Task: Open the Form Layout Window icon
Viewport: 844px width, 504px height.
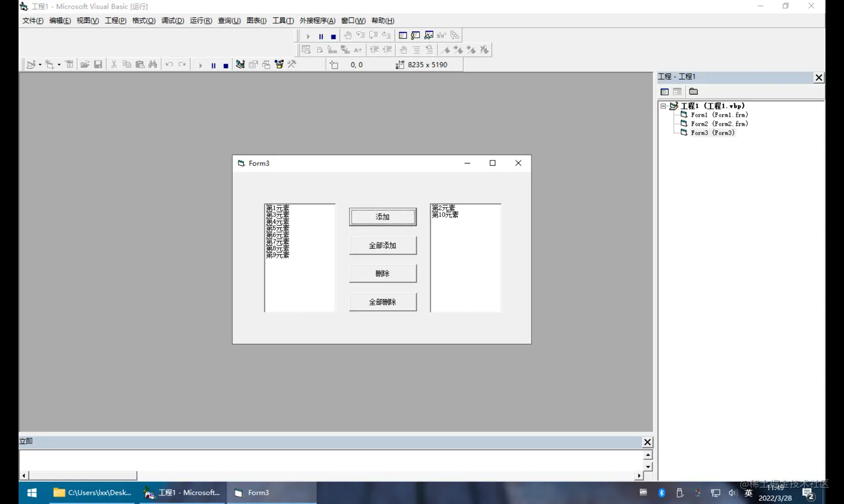Action: 266,65
